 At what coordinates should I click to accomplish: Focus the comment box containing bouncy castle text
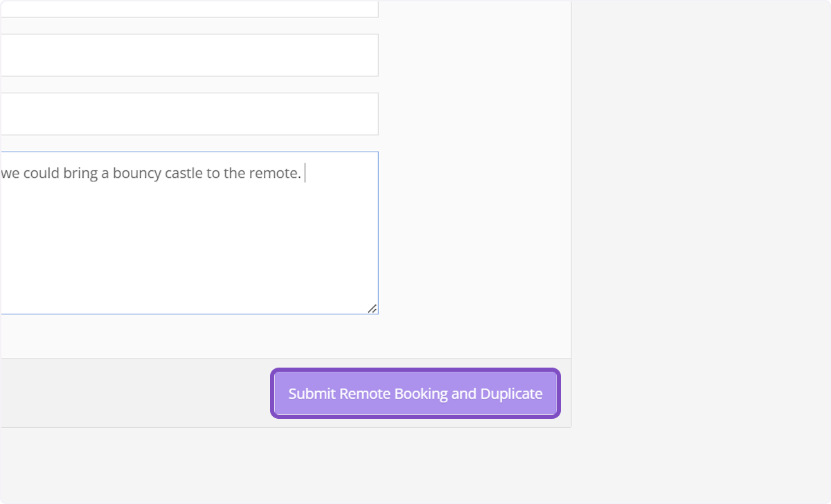point(187,228)
